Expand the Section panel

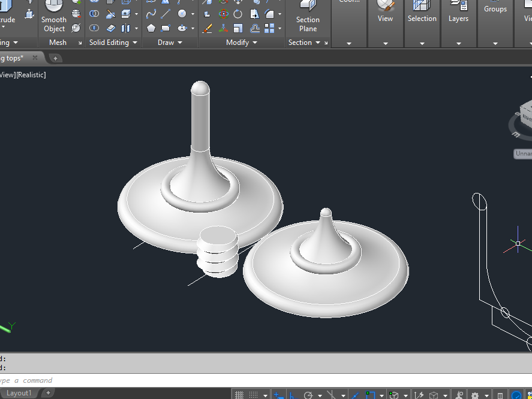(304, 43)
